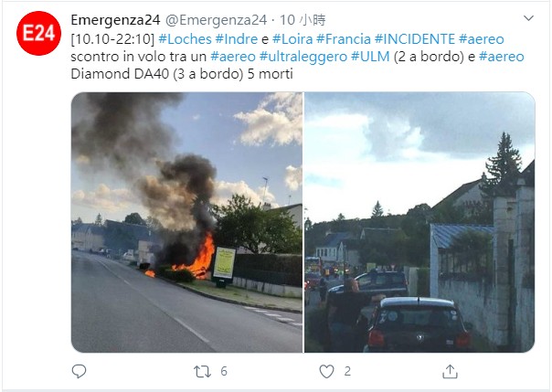Open the share upload icon
This screenshot has width=552, height=392.
coord(450,371)
